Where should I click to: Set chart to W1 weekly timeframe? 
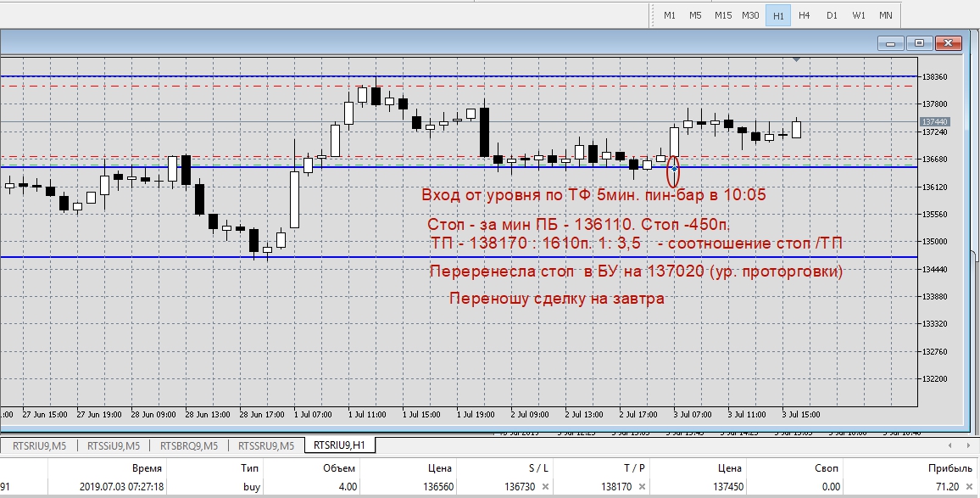(x=859, y=15)
